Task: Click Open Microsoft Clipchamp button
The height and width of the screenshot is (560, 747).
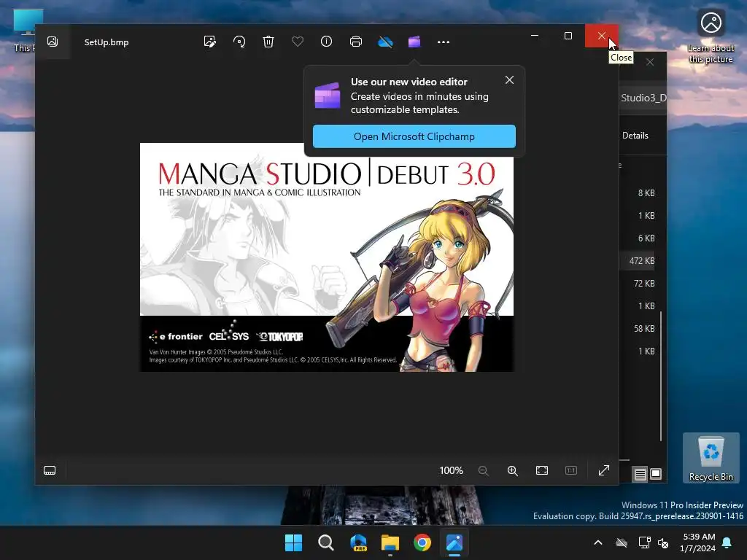Action: click(414, 136)
